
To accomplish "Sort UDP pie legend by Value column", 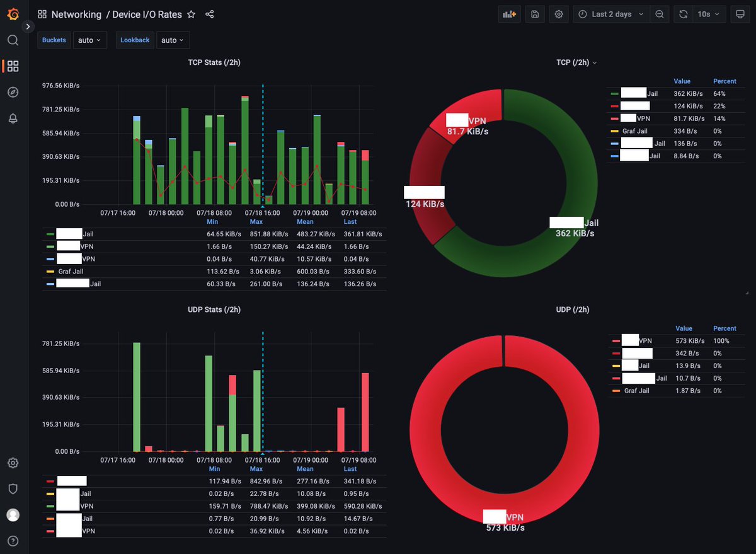I will (684, 328).
